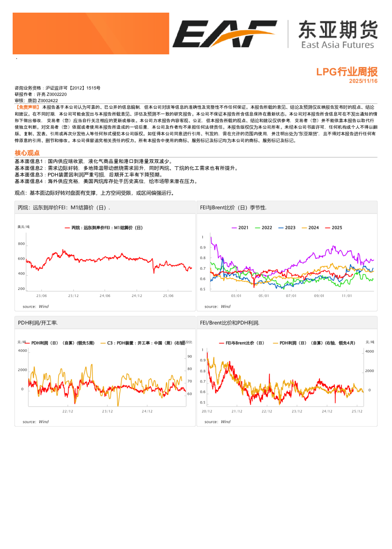Image resolution: width=392 pixels, height=549 pixels.
Task: Click the 核心观点 section heading
Action: [x=27, y=153]
